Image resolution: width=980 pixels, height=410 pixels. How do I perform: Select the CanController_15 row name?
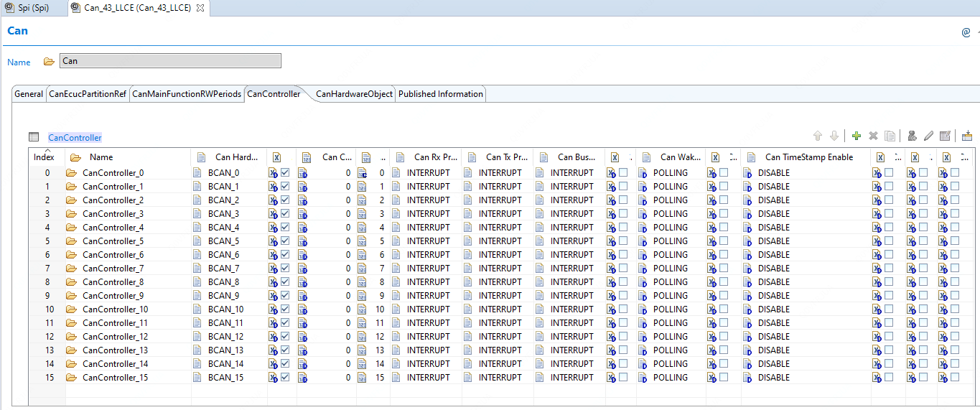[115, 378]
